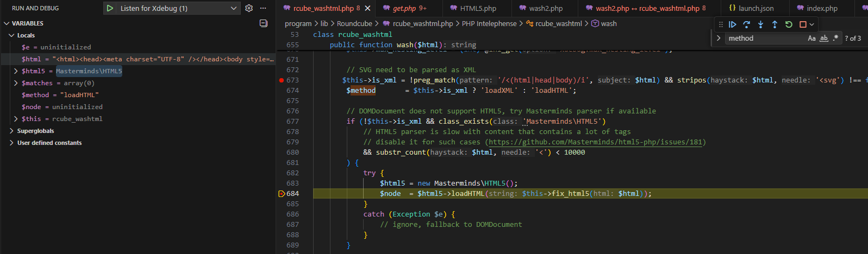
Task: Grab the debug toolbar drag handle
Action: tap(721, 24)
